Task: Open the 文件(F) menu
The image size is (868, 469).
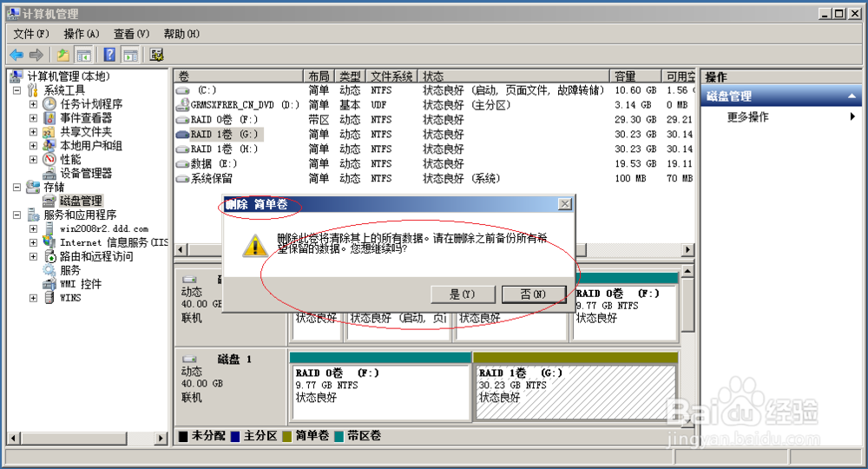Action: pos(31,34)
